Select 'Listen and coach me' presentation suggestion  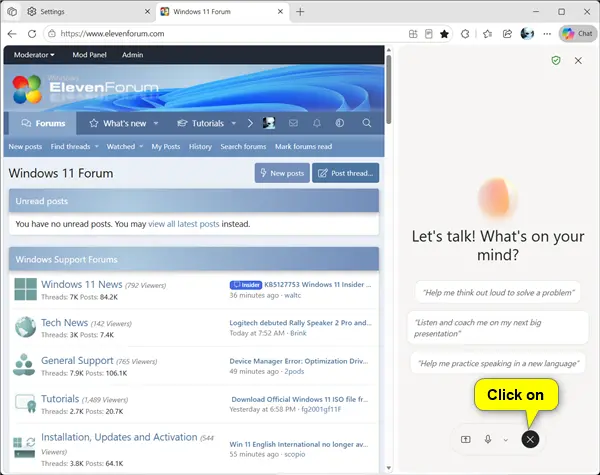[x=498, y=328]
